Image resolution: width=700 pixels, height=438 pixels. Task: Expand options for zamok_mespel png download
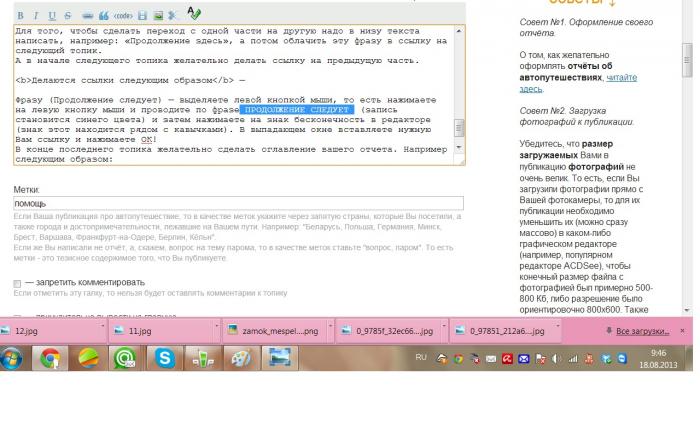tap(327, 331)
